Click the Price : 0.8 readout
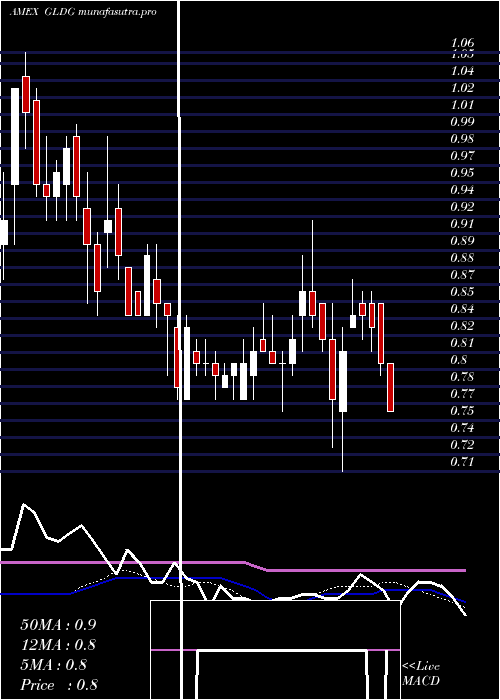The width and height of the screenshot is (500, 700). click(x=59, y=685)
